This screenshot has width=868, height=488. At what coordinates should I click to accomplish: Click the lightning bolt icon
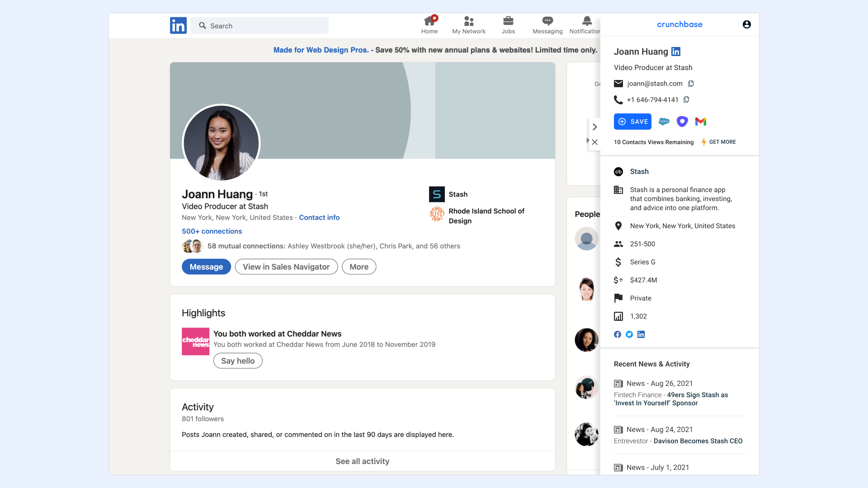pos(704,142)
